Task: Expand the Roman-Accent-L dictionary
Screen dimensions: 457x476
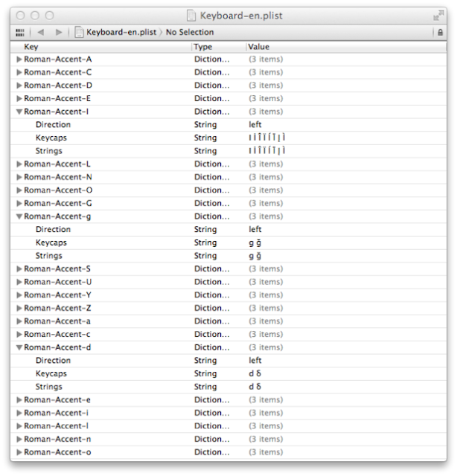Action: (x=19, y=164)
